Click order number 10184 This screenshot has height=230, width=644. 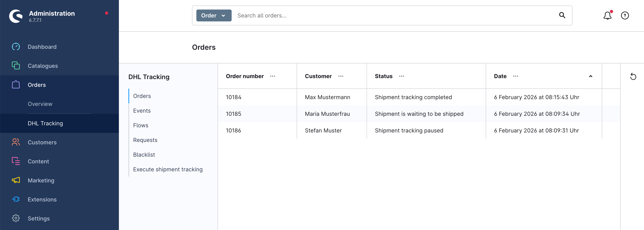pyautogui.click(x=233, y=97)
